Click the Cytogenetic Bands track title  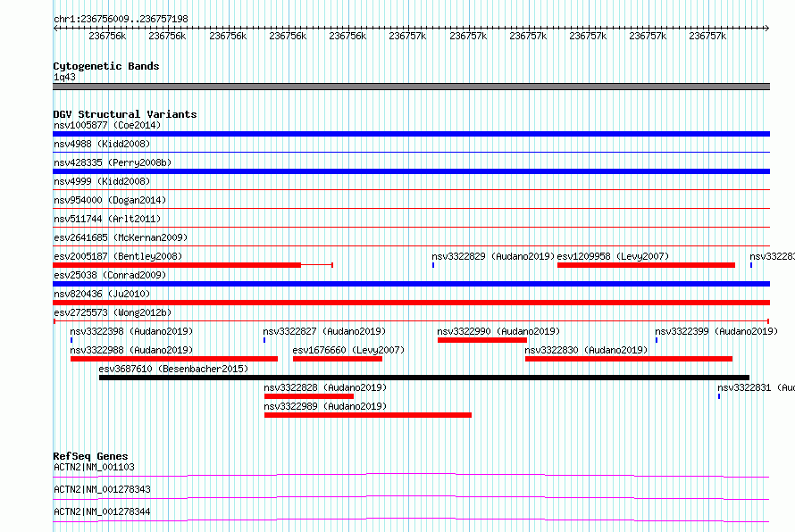[106, 66]
